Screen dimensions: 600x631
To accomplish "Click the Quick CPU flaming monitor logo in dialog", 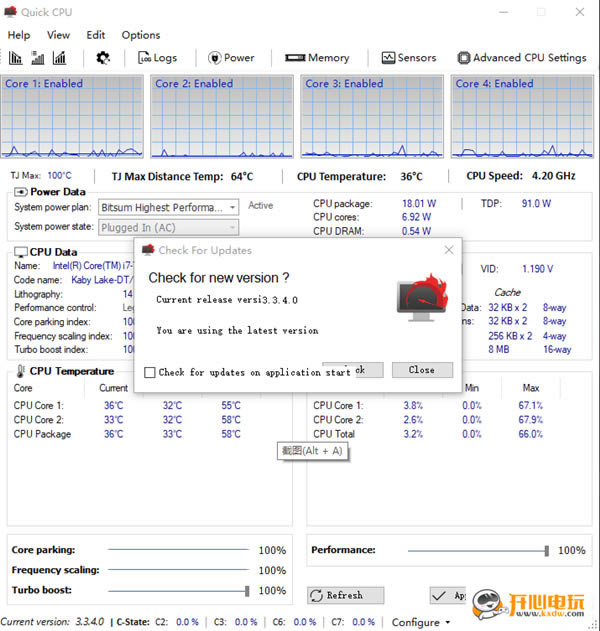I will [422, 298].
